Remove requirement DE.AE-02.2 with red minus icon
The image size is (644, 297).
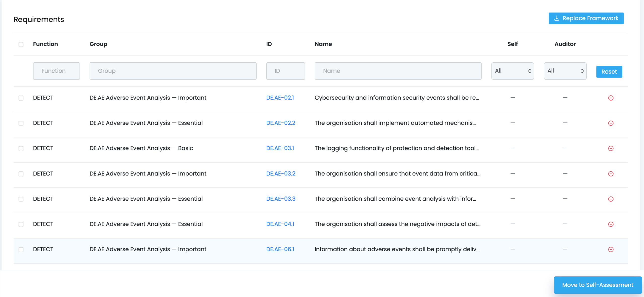tap(611, 123)
